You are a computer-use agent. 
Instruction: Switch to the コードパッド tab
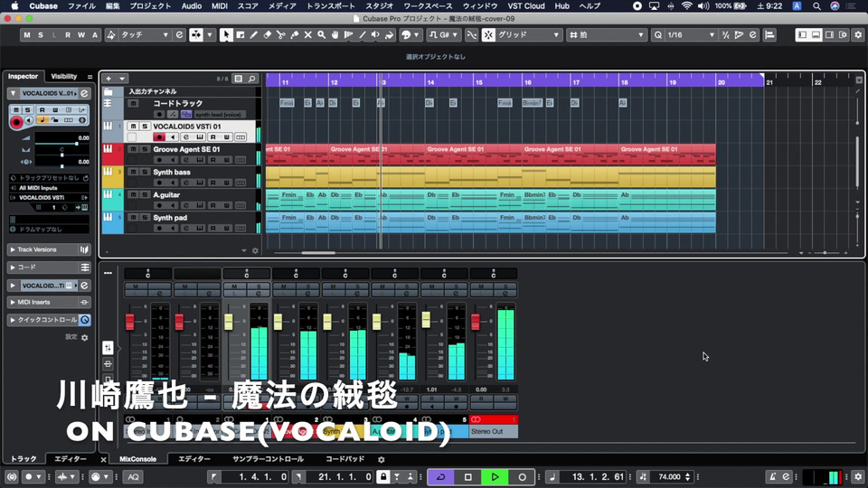pyautogui.click(x=344, y=459)
